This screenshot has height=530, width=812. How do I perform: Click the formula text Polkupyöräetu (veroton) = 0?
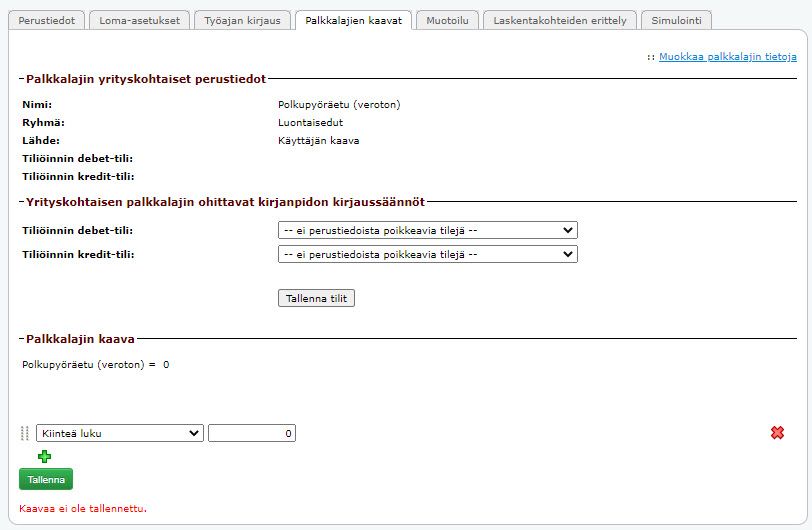click(x=96, y=365)
